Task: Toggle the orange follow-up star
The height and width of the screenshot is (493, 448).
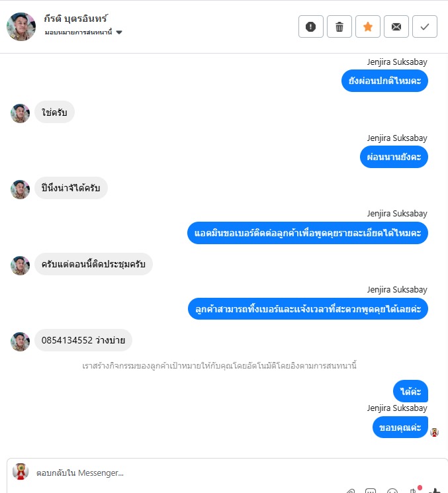Action: point(367,26)
